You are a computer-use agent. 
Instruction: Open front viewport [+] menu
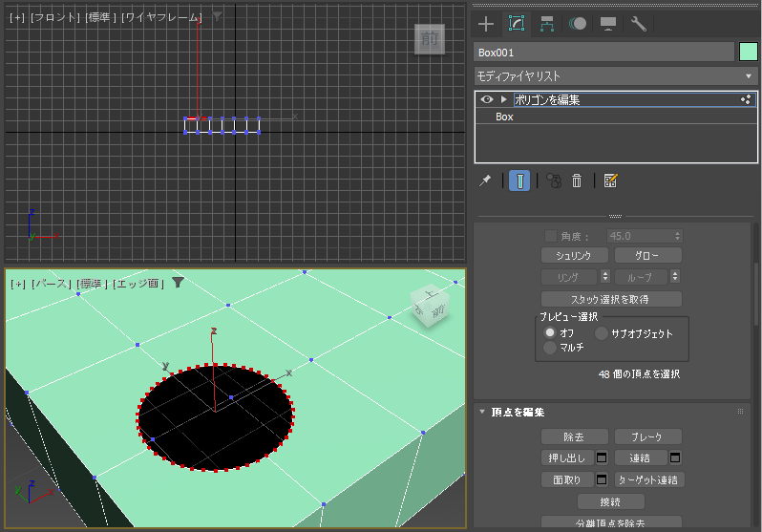tap(17, 17)
